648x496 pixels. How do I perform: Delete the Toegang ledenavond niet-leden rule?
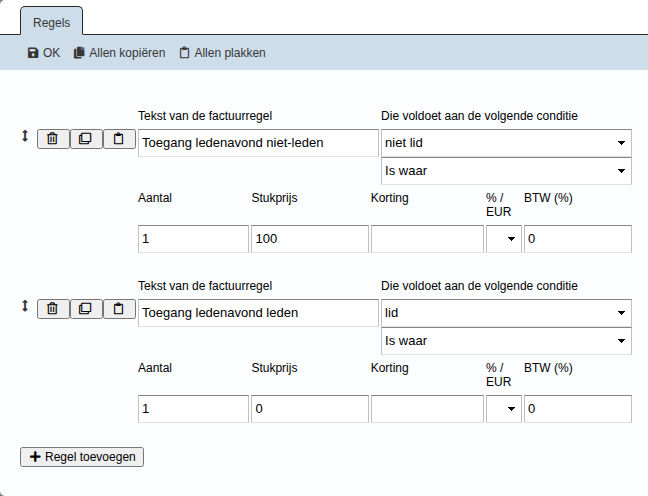point(53,138)
